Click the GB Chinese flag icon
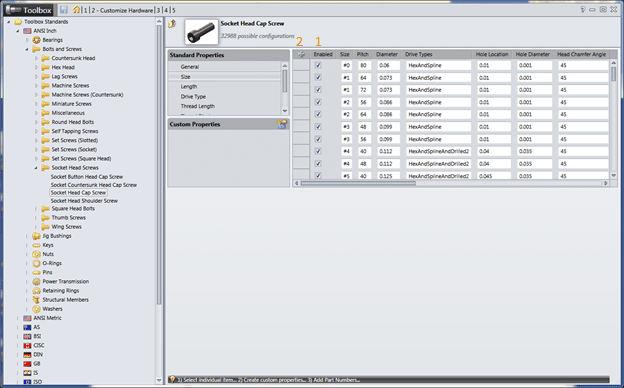 [27, 364]
